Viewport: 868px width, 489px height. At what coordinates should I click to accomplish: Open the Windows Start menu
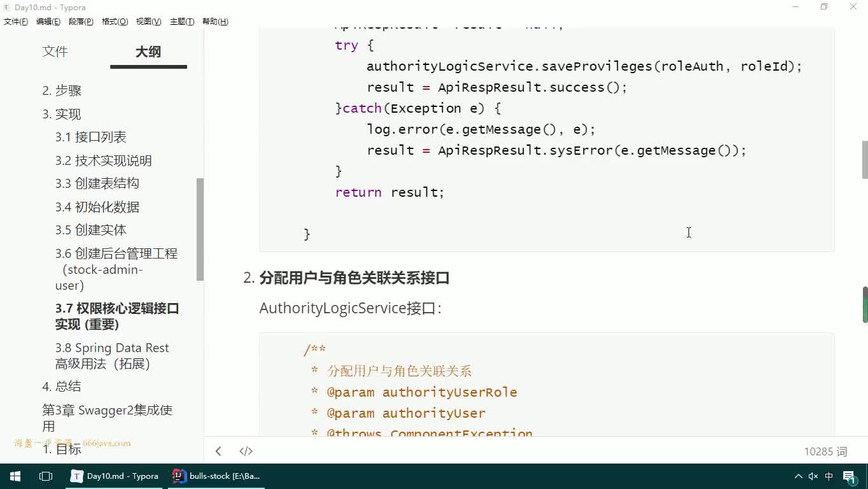[x=15, y=476]
